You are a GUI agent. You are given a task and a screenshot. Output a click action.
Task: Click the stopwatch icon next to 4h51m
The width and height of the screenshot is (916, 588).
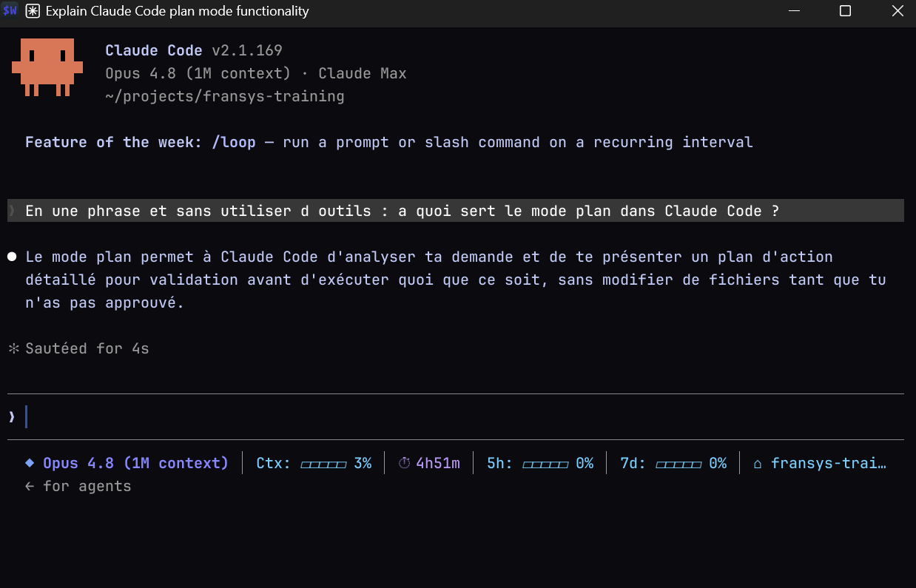404,463
